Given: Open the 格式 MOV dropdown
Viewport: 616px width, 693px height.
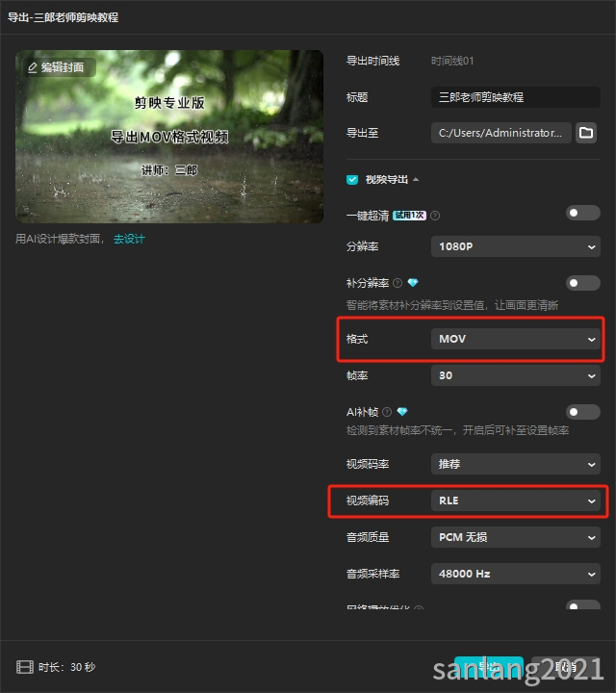Looking at the screenshot, I should 515,339.
